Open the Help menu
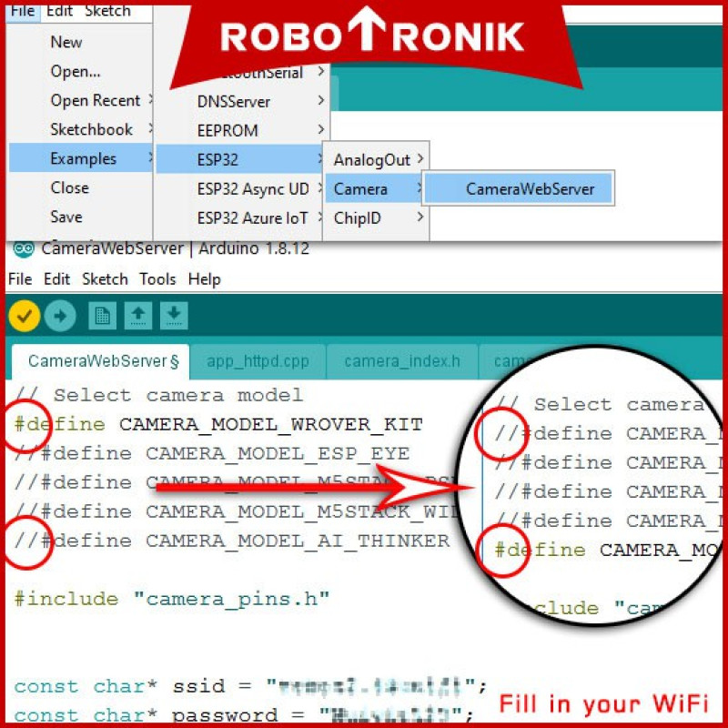Screen dimensions: 728x728 point(204,278)
